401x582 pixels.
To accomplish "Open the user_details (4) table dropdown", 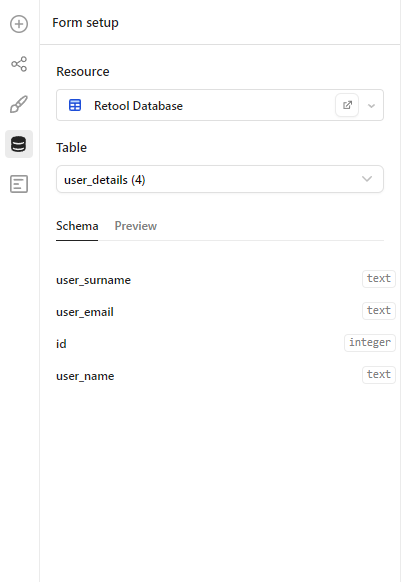I will pyautogui.click(x=220, y=179).
